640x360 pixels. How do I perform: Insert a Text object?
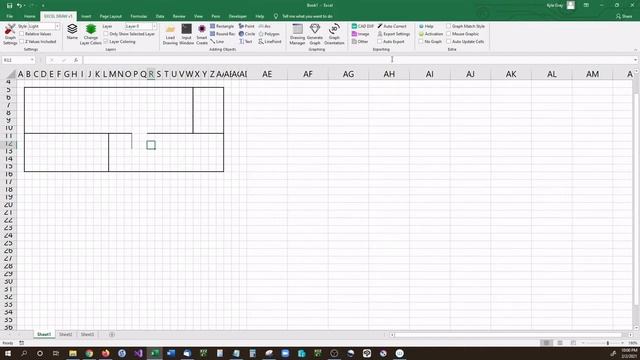tap(245, 42)
